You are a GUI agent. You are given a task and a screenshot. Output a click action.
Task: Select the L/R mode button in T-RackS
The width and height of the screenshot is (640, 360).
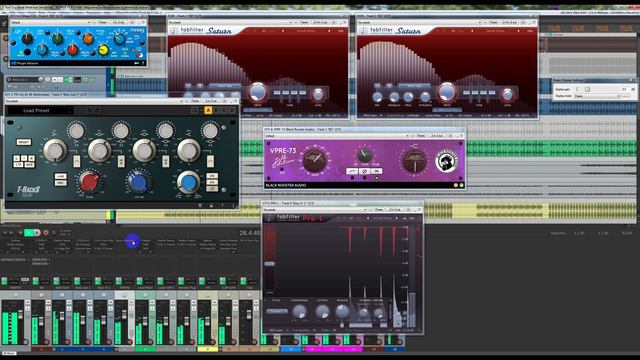coord(18,164)
